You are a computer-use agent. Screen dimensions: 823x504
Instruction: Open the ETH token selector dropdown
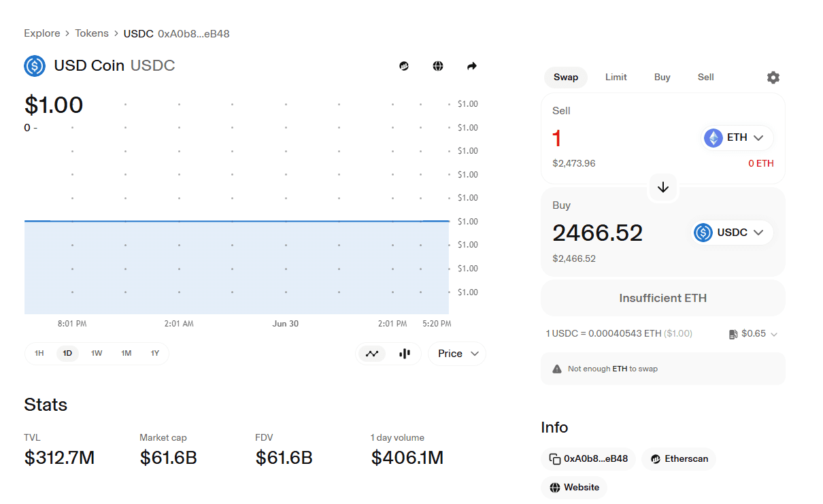pyautogui.click(x=737, y=138)
